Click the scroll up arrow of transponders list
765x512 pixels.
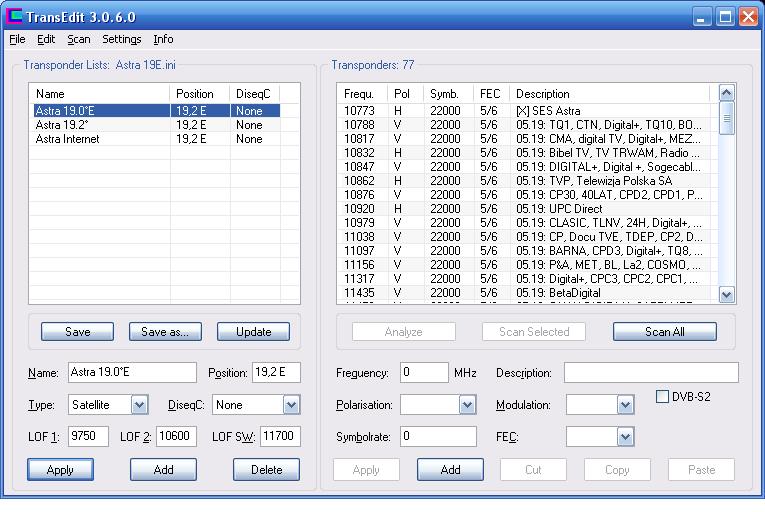[x=726, y=93]
